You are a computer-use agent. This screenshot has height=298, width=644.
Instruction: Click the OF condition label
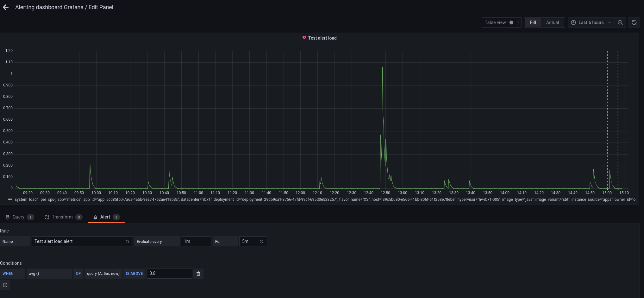point(78,274)
